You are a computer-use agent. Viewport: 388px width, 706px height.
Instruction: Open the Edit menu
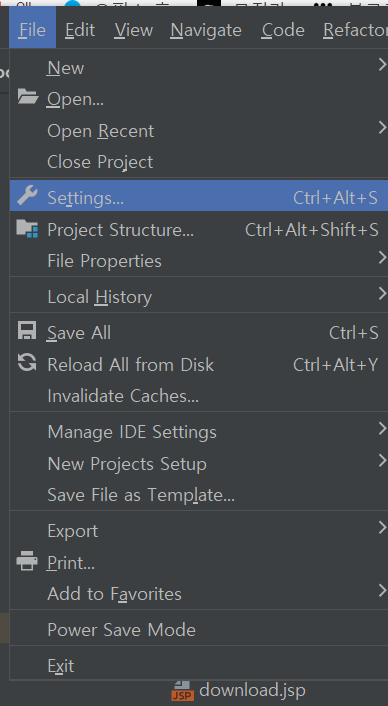[80, 30]
